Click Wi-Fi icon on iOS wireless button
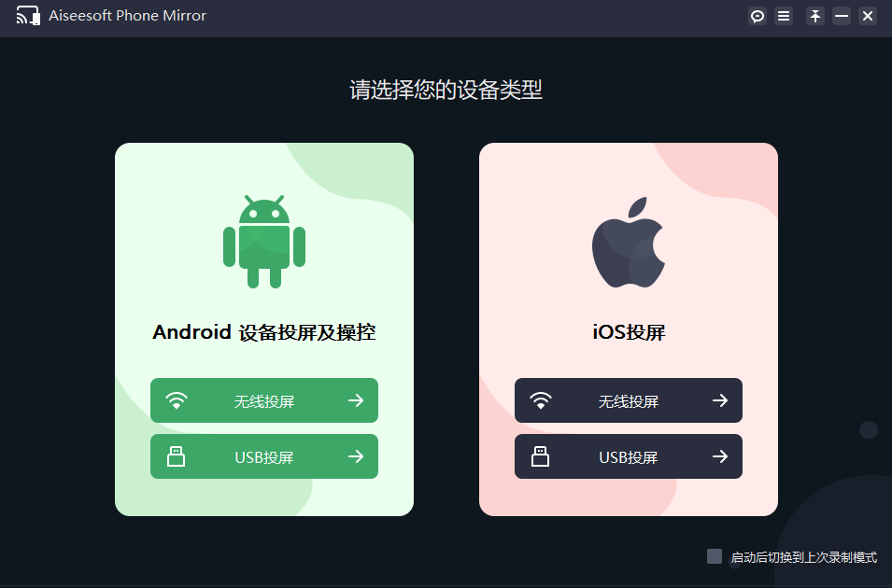The width and height of the screenshot is (892, 588). [541, 400]
